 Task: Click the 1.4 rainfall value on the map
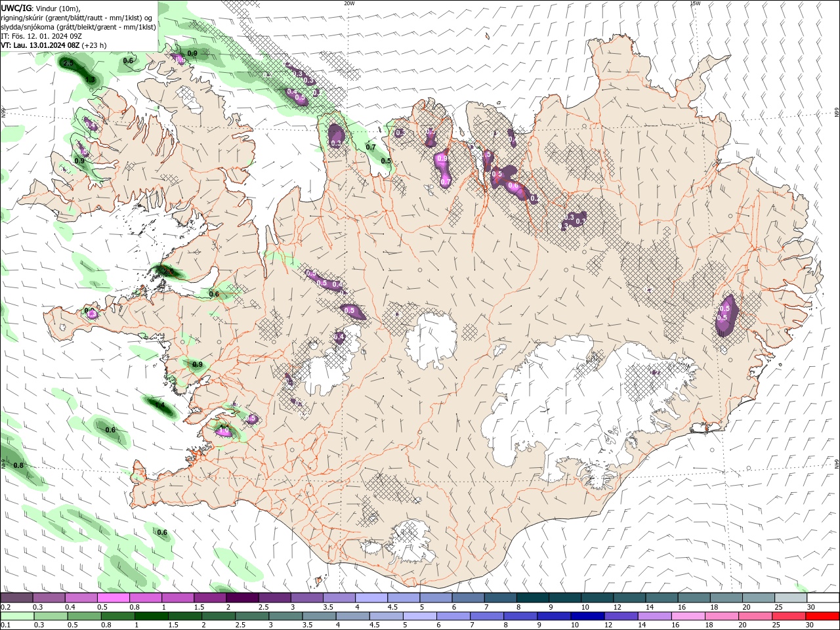[x=159, y=406]
